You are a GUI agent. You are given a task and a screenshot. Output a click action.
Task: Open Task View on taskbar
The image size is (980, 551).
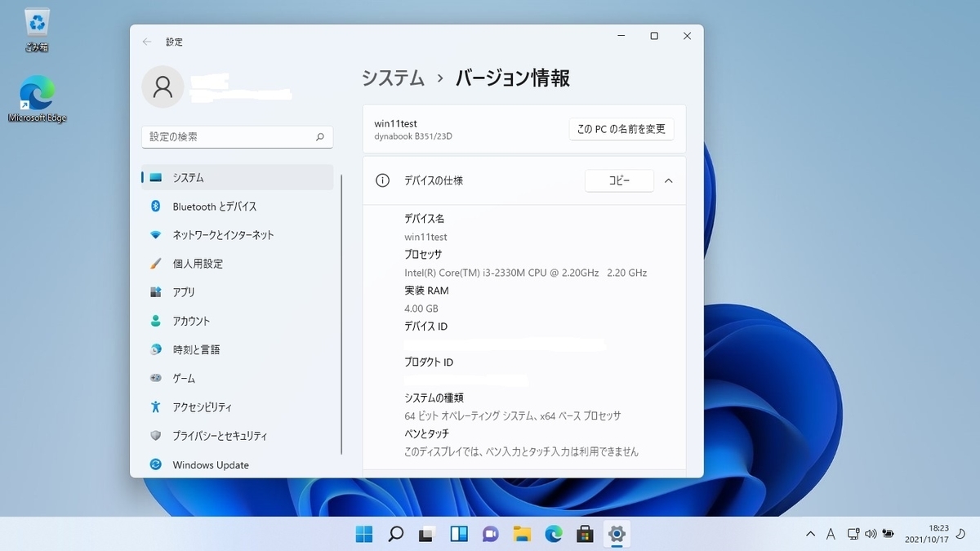[427, 534]
